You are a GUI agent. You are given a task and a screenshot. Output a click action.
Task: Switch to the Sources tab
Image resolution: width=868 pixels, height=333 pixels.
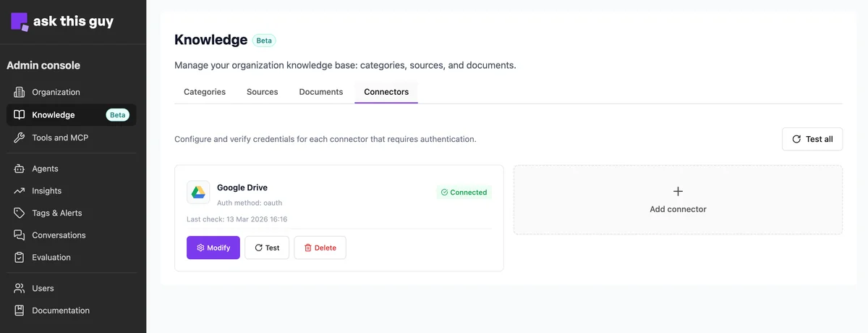263,92
